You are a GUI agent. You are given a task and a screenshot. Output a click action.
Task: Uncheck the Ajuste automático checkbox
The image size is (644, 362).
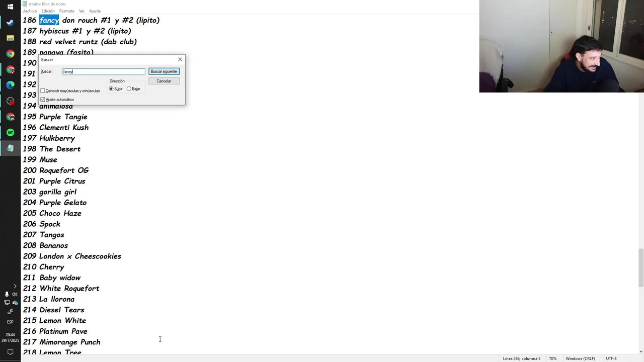43,100
